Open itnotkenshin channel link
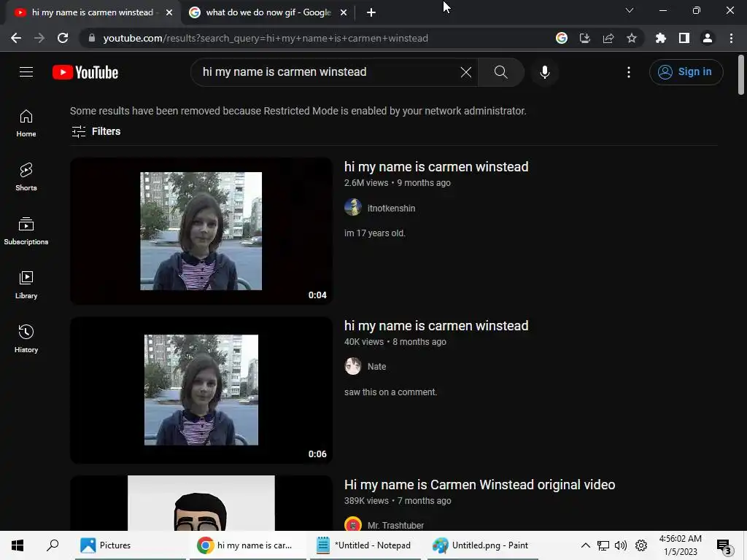Image resolution: width=747 pixels, height=560 pixels. coord(391,208)
